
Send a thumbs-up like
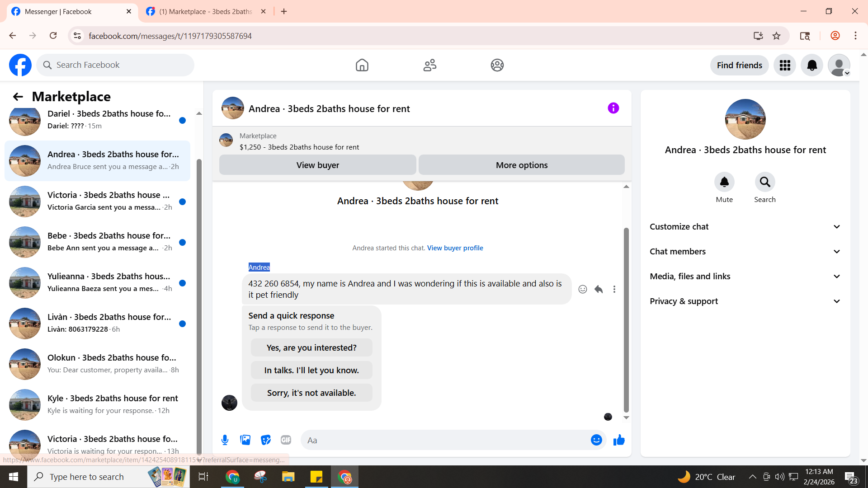tap(619, 440)
